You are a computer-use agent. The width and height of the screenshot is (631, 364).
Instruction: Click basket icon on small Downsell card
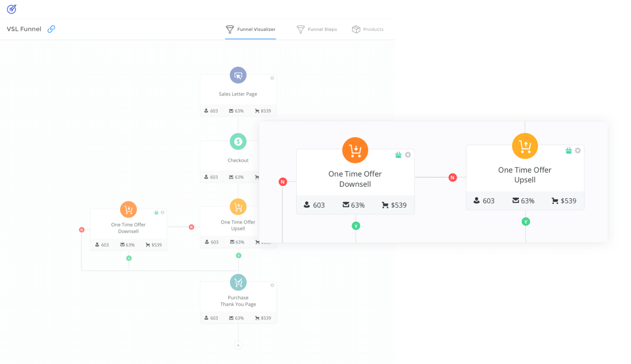coord(156,213)
